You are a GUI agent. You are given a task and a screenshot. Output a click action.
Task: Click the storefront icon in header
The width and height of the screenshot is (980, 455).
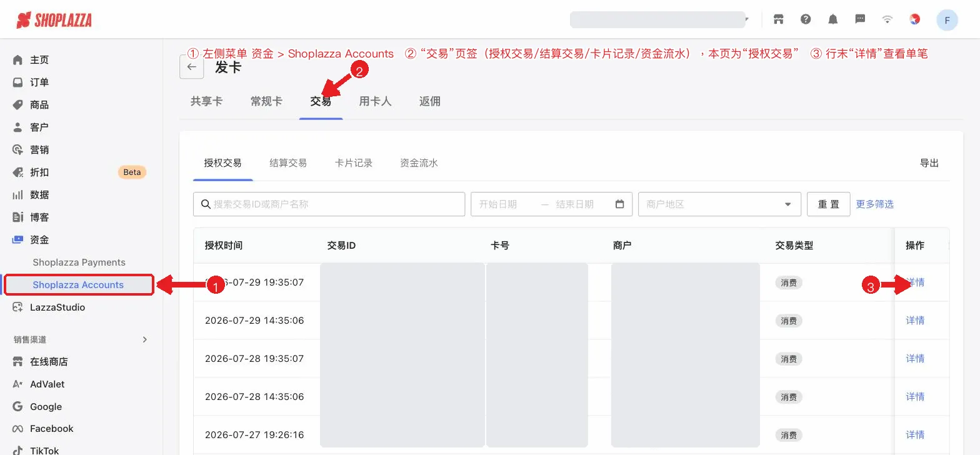click(778, 19)
